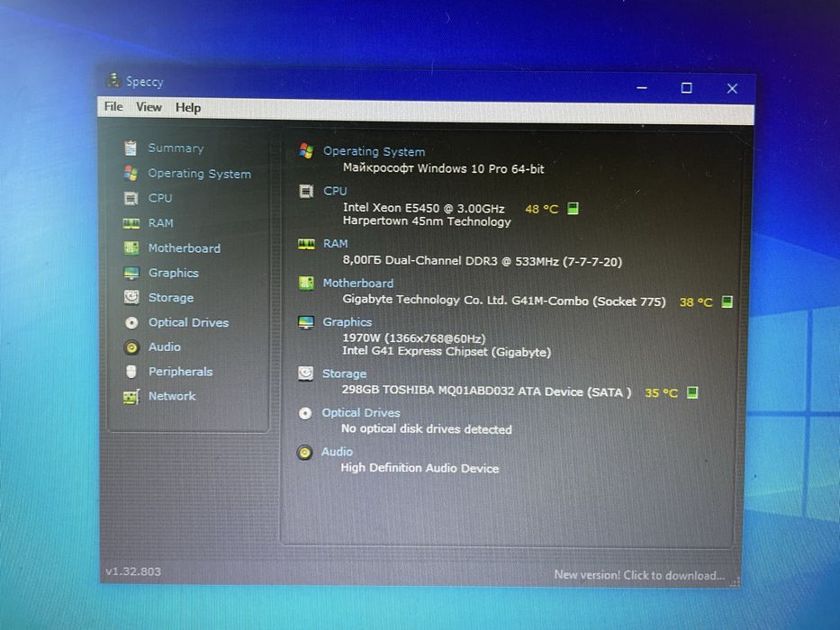Select the '298GB TOSHIBA MQ01ABD032' storage line

[486, 391]
